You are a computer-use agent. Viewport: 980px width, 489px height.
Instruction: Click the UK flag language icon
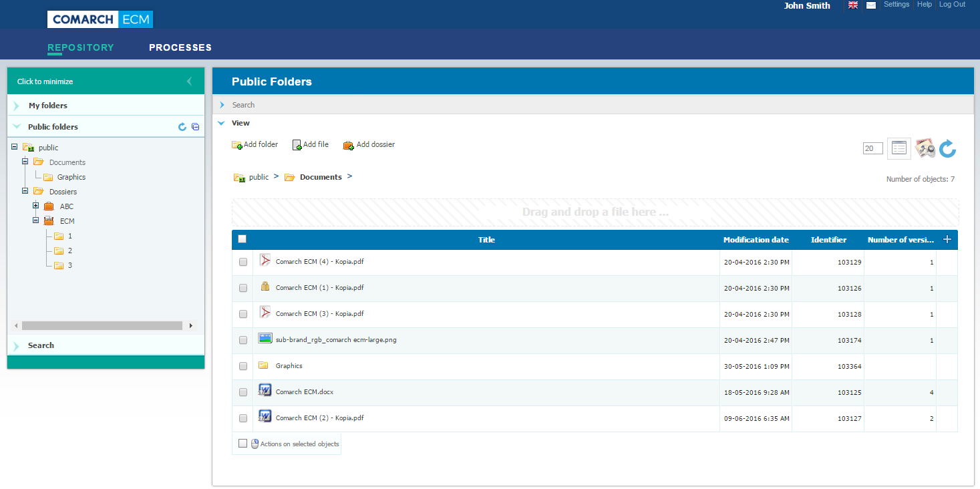[x=853, y=5]
